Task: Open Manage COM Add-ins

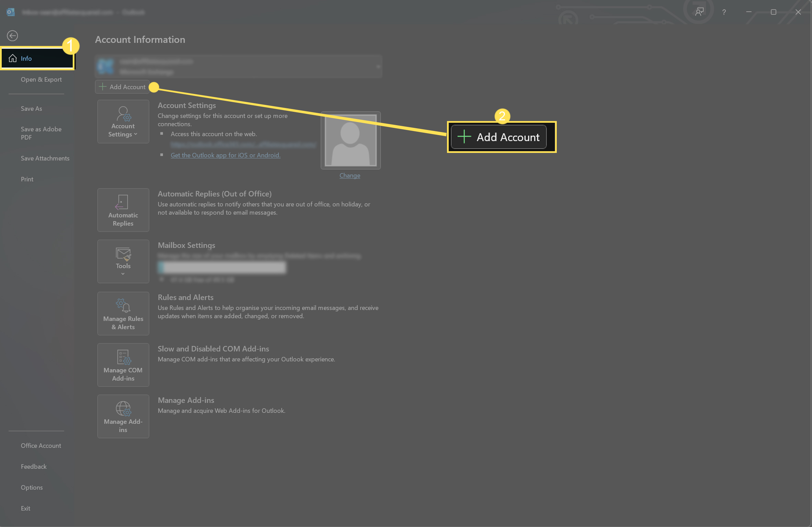Action: (x=123, y=365)
